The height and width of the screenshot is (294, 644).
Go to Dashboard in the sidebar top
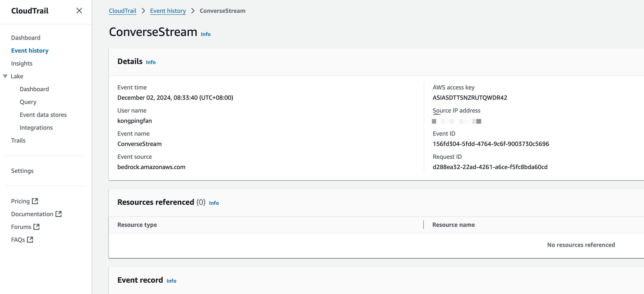point(25,38)
